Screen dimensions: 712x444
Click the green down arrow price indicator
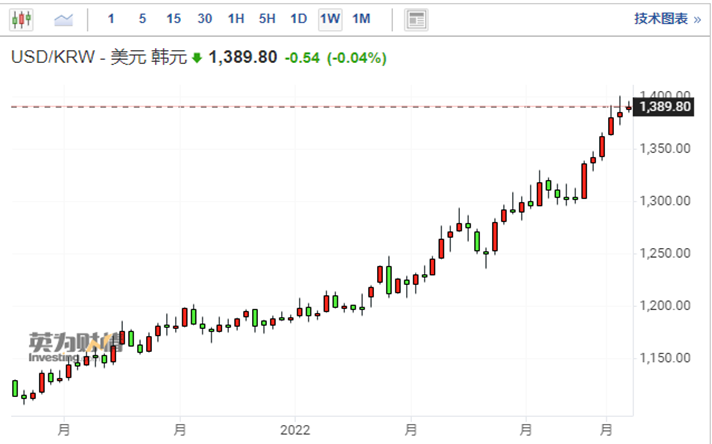click(x=197, y=58)
